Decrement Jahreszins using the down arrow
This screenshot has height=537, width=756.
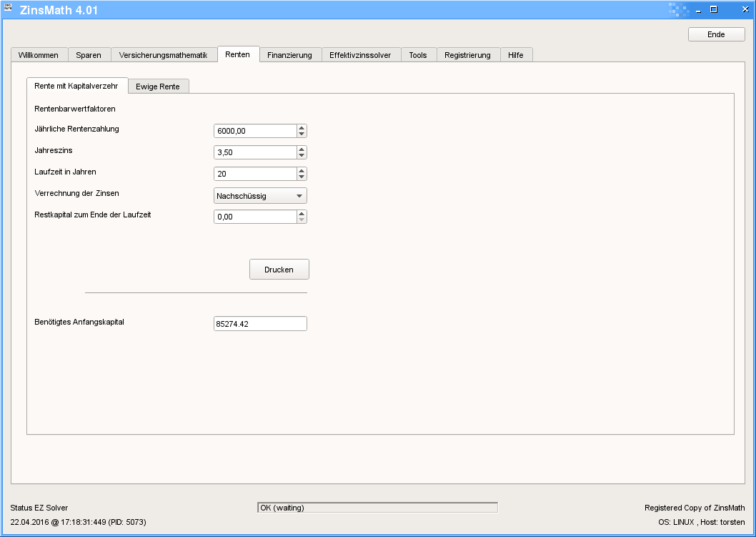(302, 155)
